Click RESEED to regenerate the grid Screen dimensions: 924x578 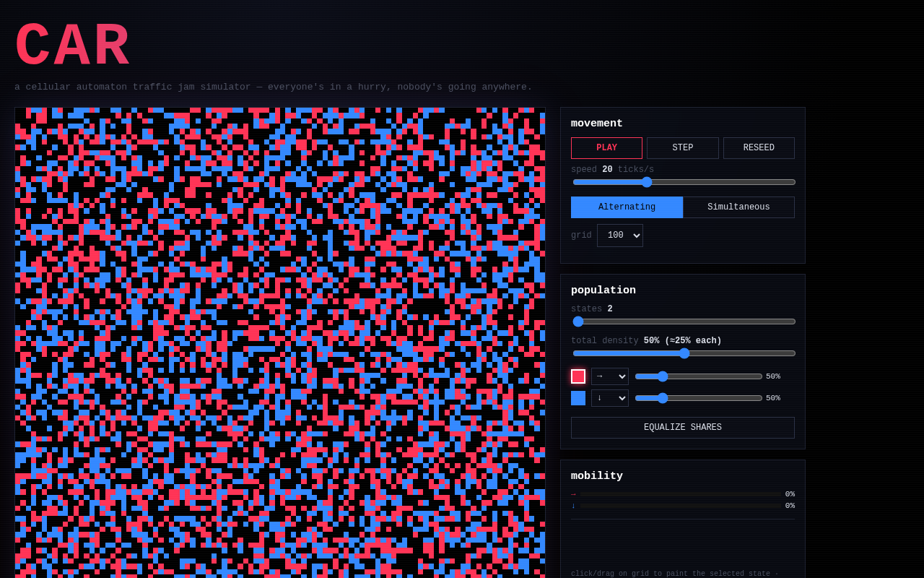[759, 148]
